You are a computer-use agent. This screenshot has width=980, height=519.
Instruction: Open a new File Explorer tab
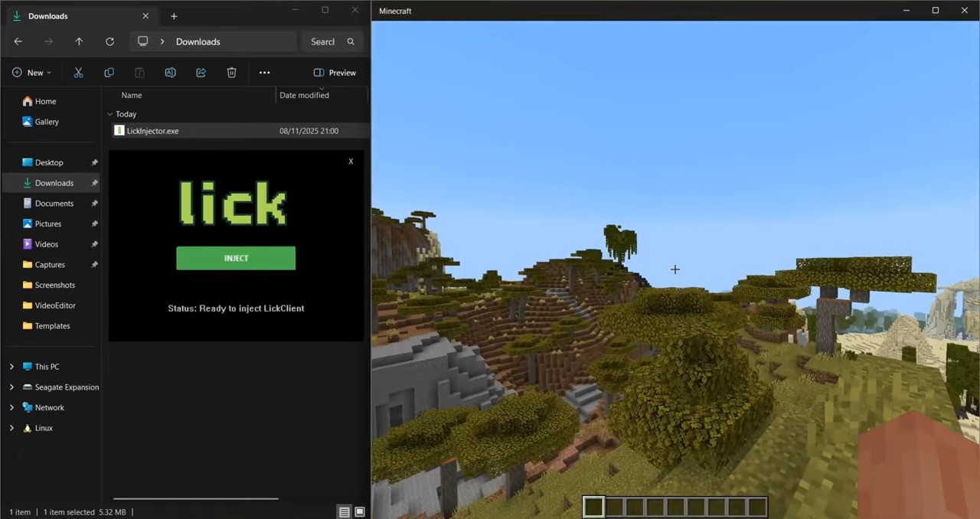tap(174, 16)
